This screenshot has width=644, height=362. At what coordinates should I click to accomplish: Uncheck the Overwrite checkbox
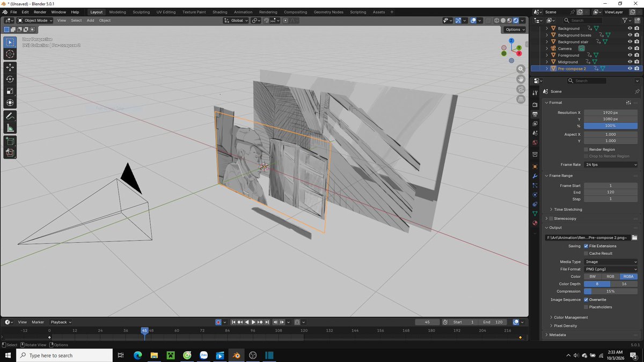[586, 300]
